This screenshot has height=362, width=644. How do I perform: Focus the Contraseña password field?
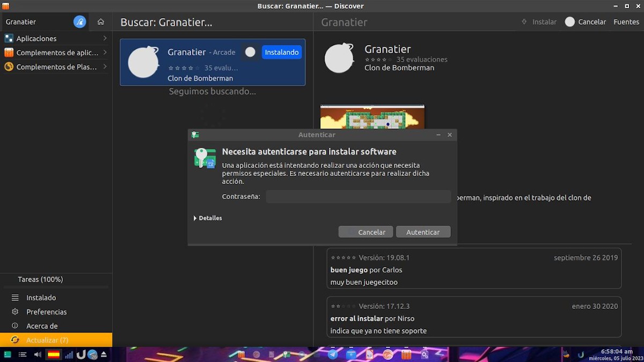click(358, 197)
